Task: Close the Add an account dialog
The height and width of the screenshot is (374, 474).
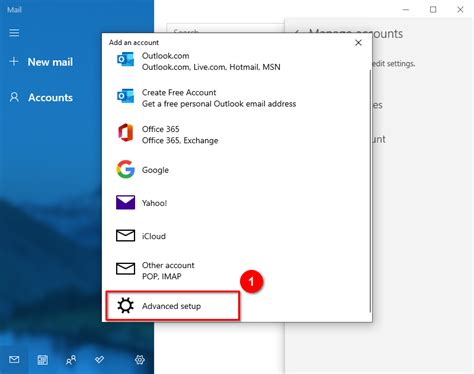Action: pyautogui.click(x=358, y=43)
